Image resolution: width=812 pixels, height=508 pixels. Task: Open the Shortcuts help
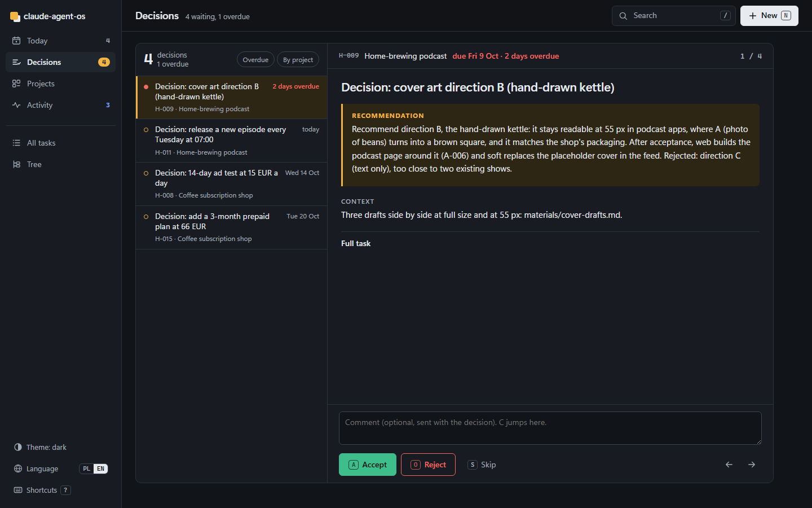point(60,490)
